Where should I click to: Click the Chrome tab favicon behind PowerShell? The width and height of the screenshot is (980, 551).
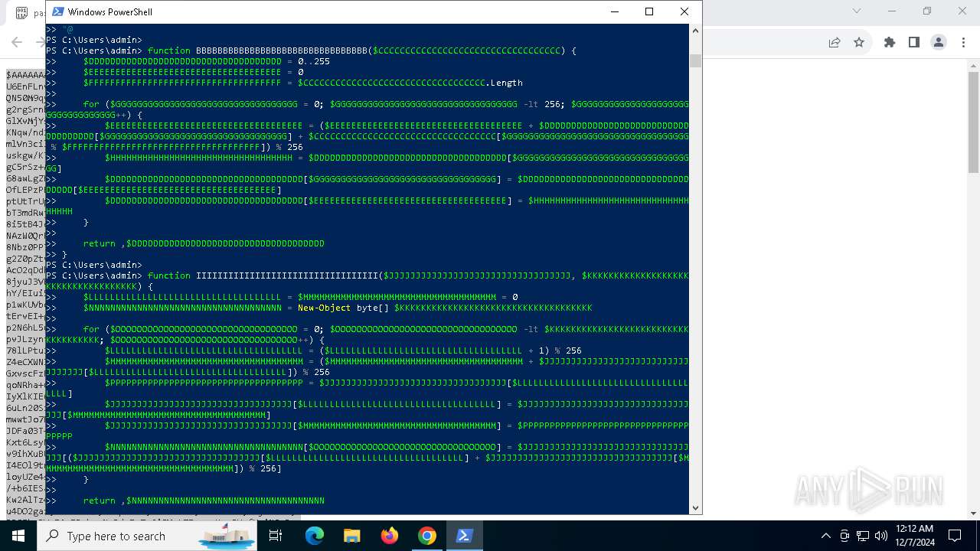point(21,13)
